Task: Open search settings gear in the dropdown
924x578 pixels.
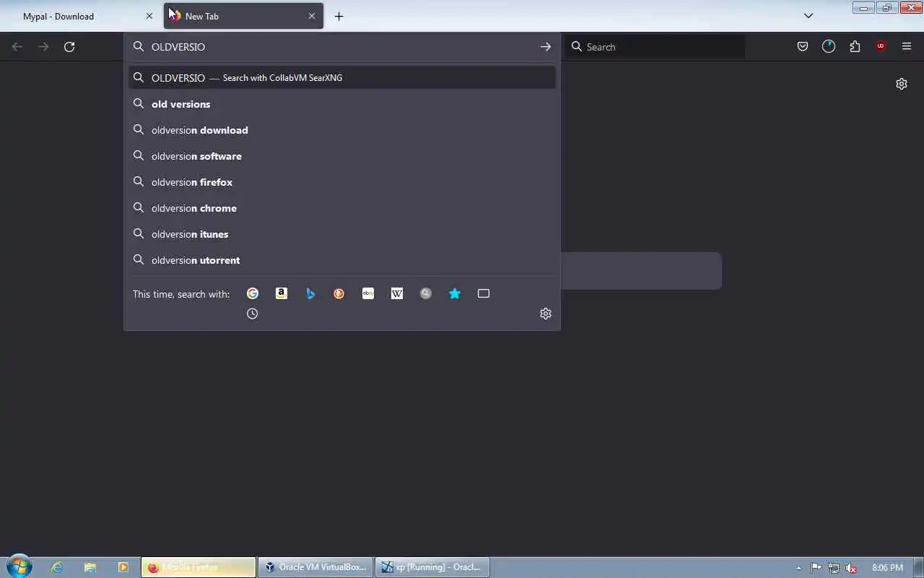Action: pos(546,314)
